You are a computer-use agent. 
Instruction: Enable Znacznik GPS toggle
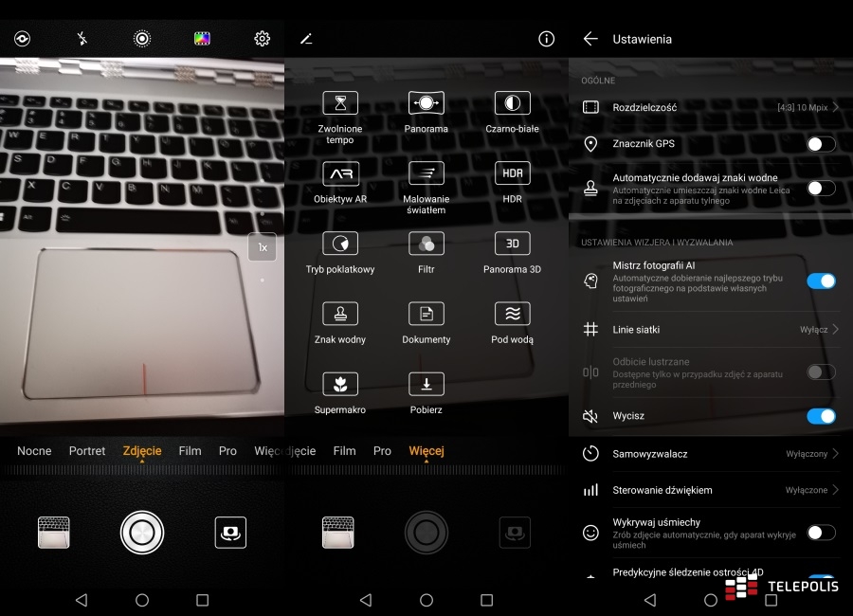coord(820,144)
